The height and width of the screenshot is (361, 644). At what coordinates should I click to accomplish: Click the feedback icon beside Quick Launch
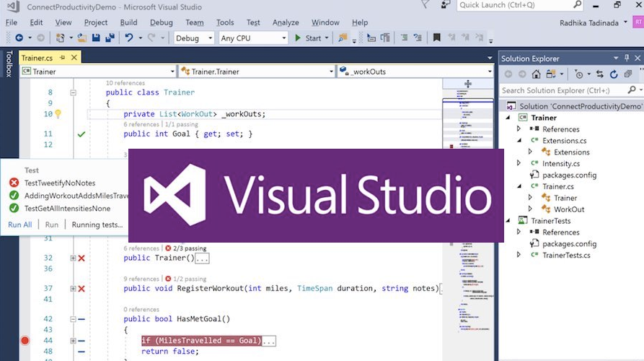[x=445, y=4]
